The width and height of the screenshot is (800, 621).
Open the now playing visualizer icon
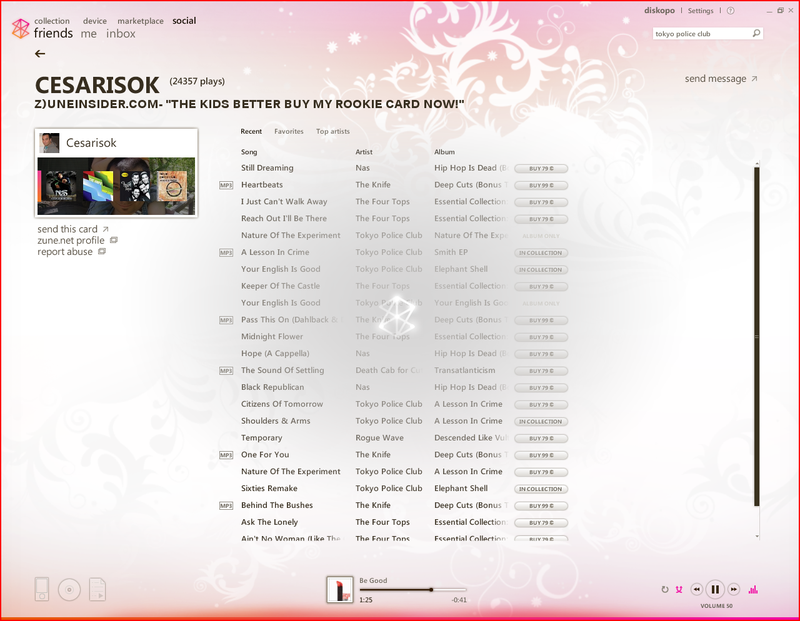tap(753, 589)
